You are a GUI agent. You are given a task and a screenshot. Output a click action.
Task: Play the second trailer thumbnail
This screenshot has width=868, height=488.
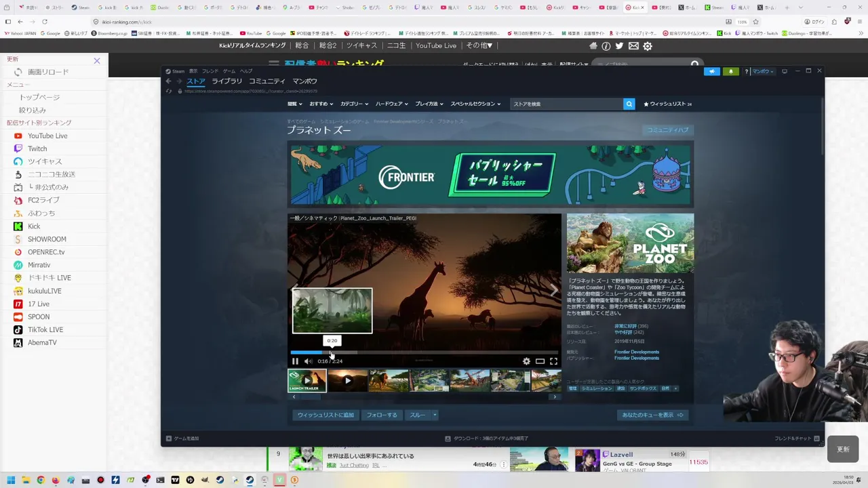pyautogui.click(x=347, y=380)
